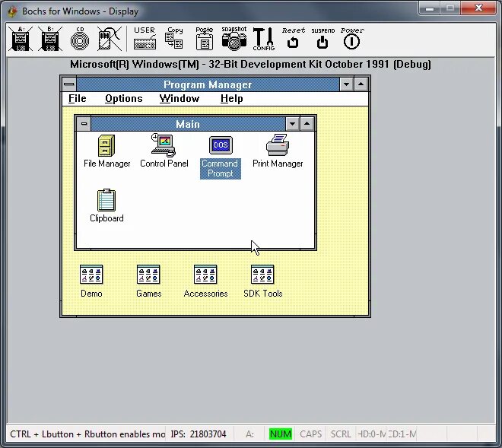Screen dimensions: 502x448
Task: Select the Demo program group icon
Action: [91, 281]
